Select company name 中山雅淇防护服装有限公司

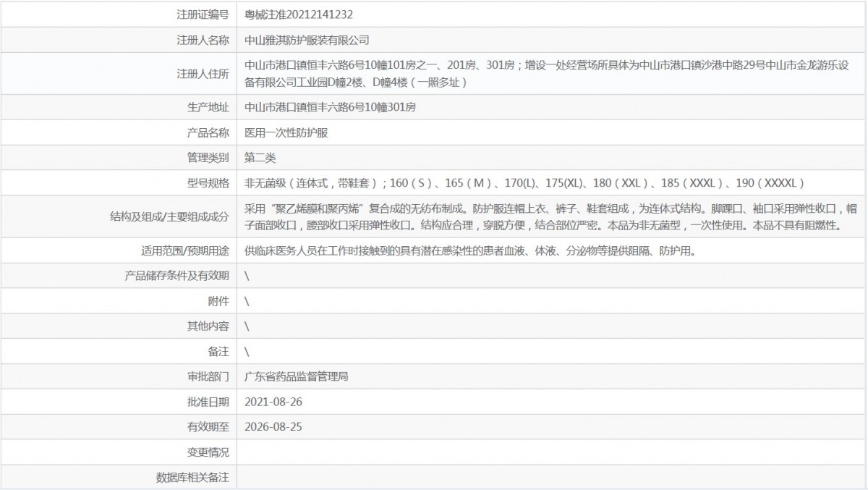click(x=307, y=40)
